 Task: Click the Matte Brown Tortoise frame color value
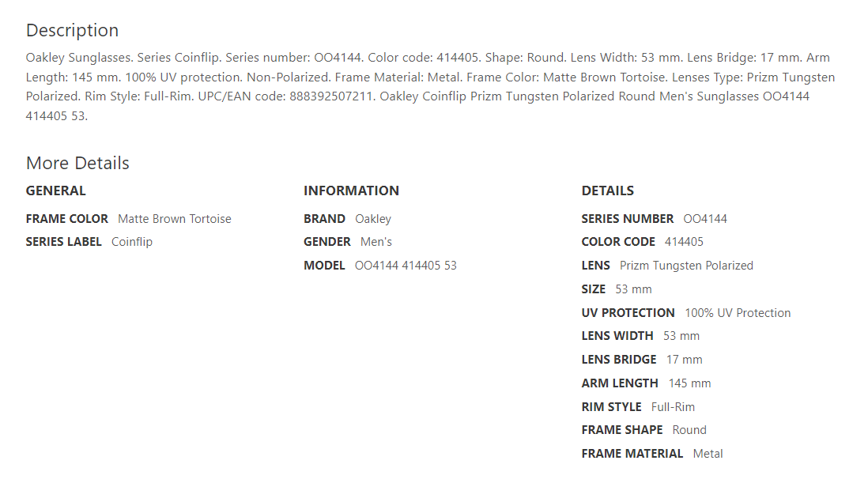pos(175,219)
